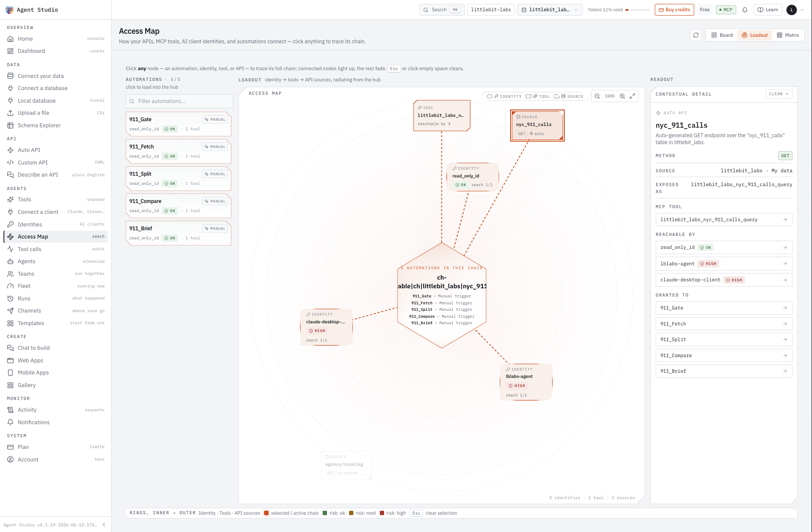Expand the claude-desktop-client reachable-by row
This screenshot has height=532, width=812.
tap(724, 280)
